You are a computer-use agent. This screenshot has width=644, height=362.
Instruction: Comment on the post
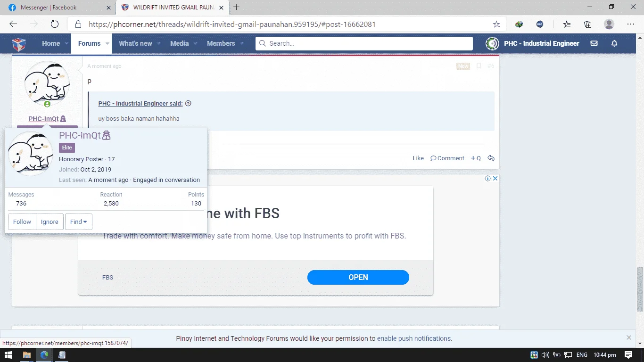447,158
